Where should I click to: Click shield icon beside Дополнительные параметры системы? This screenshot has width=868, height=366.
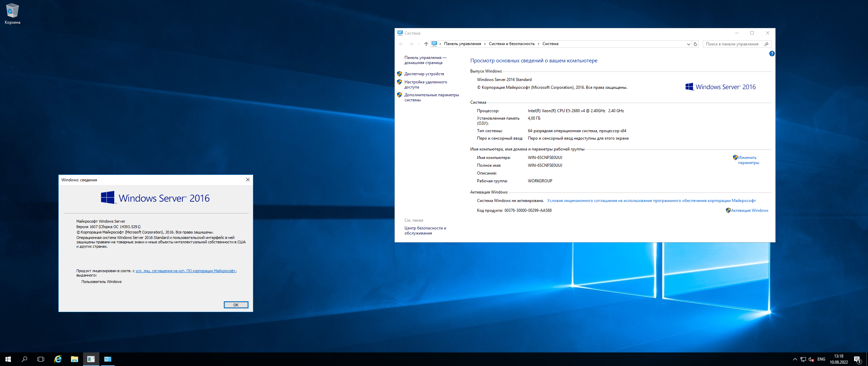pyautogui.click(x=399, y=95)
